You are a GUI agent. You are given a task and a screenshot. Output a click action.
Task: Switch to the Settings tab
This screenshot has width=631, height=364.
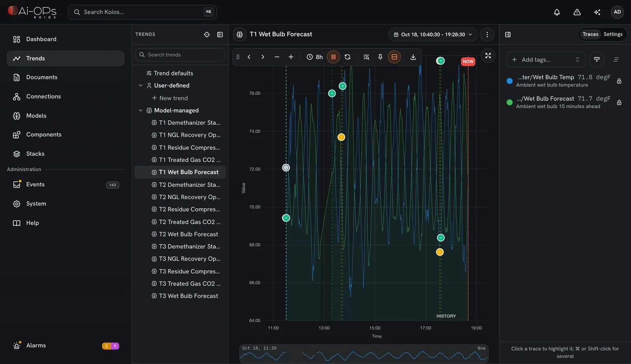(x=613, y=34)
